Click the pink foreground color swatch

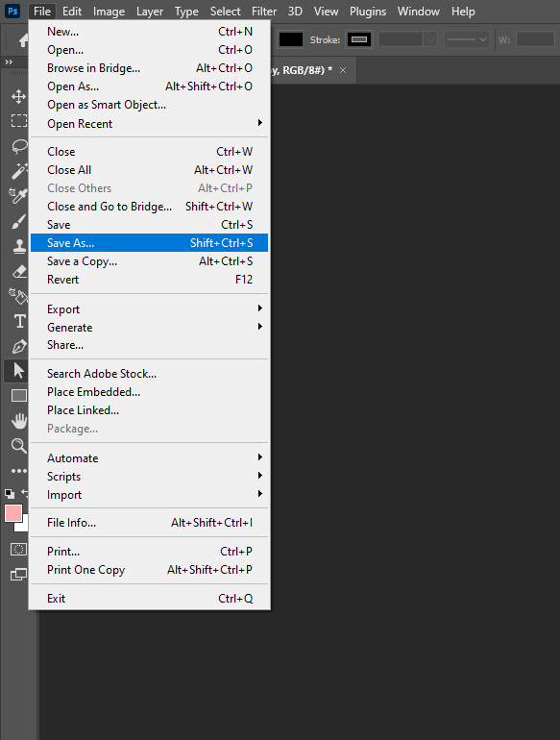click(13, 513)
